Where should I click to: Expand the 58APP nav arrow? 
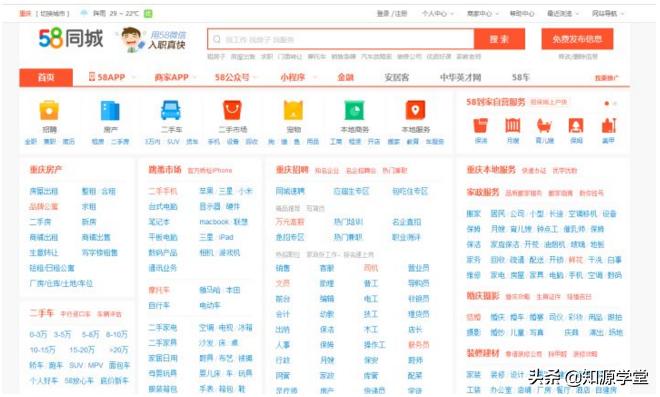[134, 77]
